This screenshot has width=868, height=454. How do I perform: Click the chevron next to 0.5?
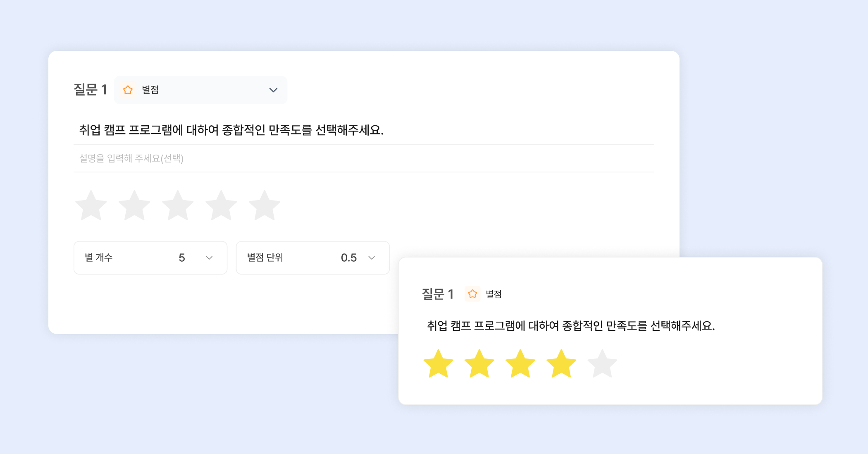coord(372,258)
